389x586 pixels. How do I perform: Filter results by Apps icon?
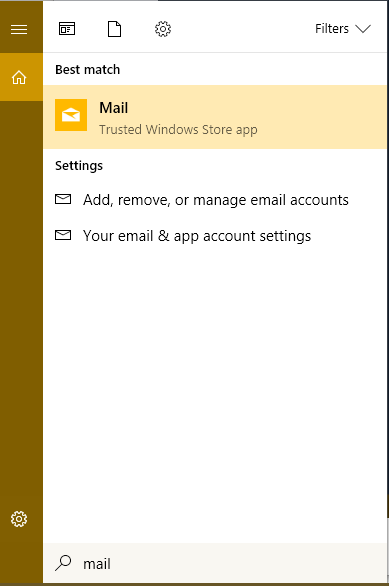coord(67,29)
